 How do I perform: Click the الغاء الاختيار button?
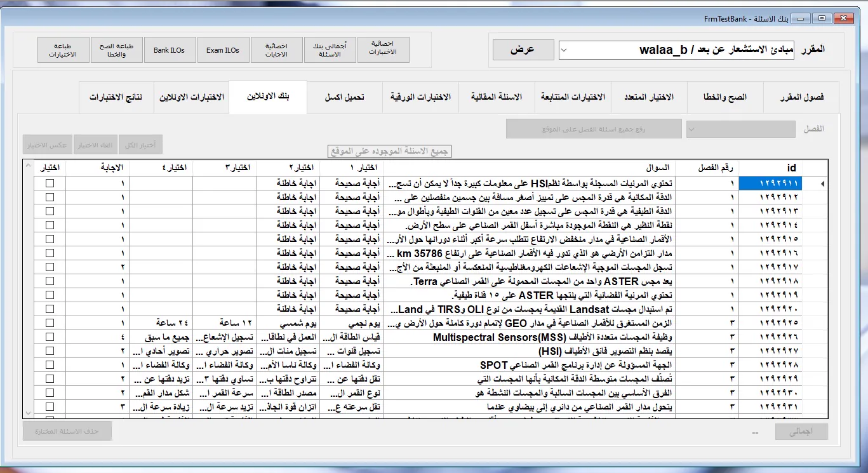95,145
